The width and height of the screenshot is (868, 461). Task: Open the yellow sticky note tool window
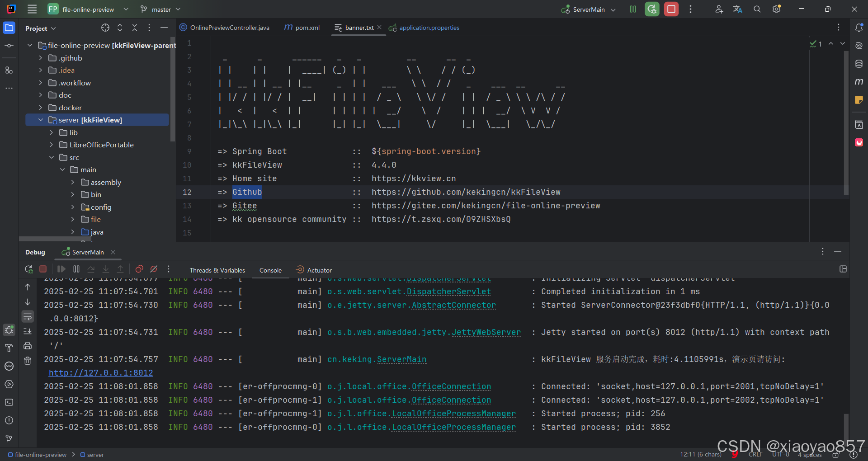[859, 100]
